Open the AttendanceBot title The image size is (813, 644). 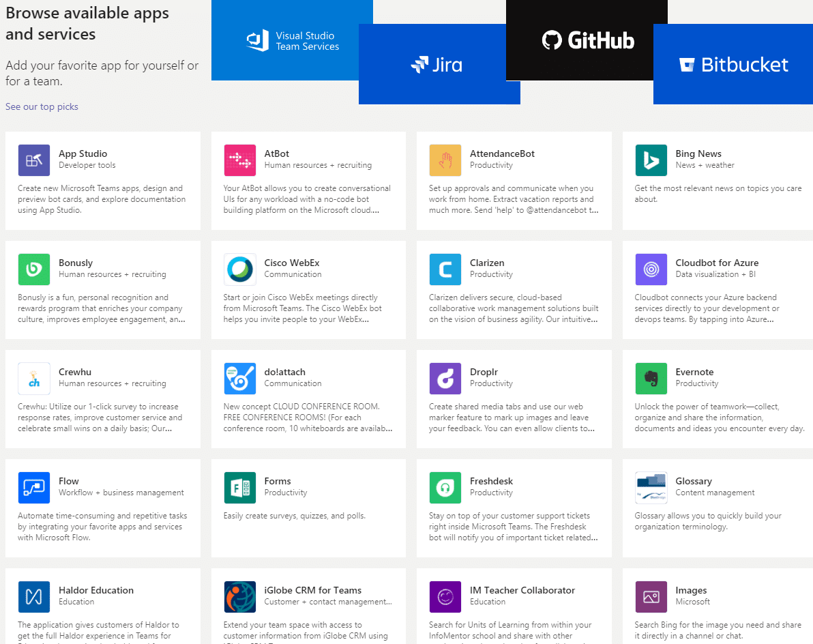pos(502,153)
